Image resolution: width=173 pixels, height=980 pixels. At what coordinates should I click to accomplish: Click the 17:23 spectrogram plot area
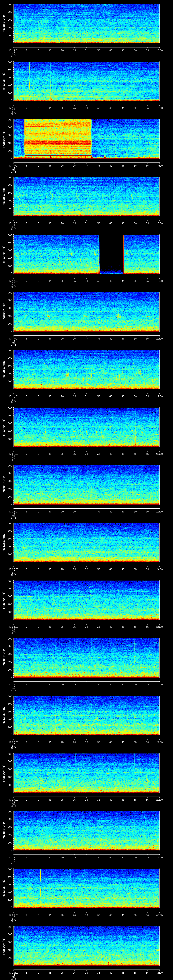click(x=86, y=542)
